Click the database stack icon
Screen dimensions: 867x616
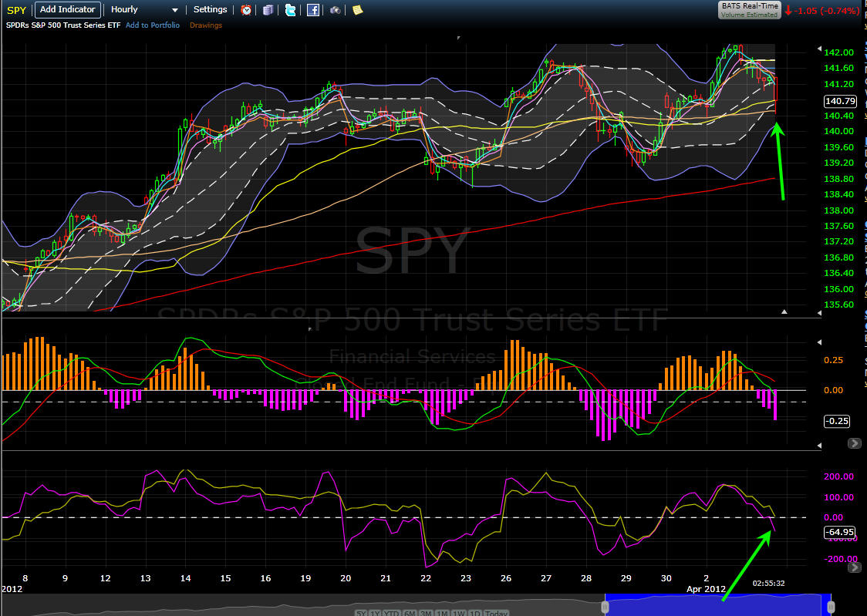(x=268, y=10)
